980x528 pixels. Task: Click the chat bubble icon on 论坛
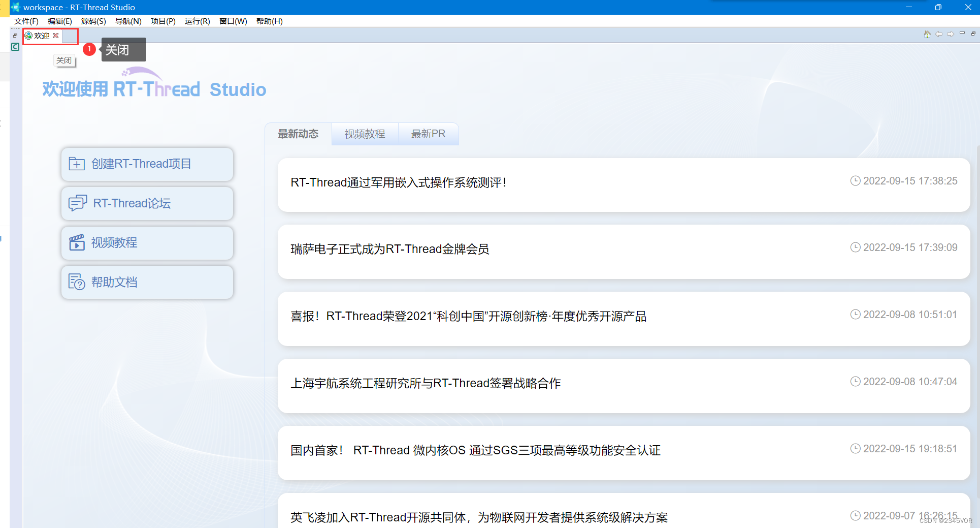click(x=78, y=203)
